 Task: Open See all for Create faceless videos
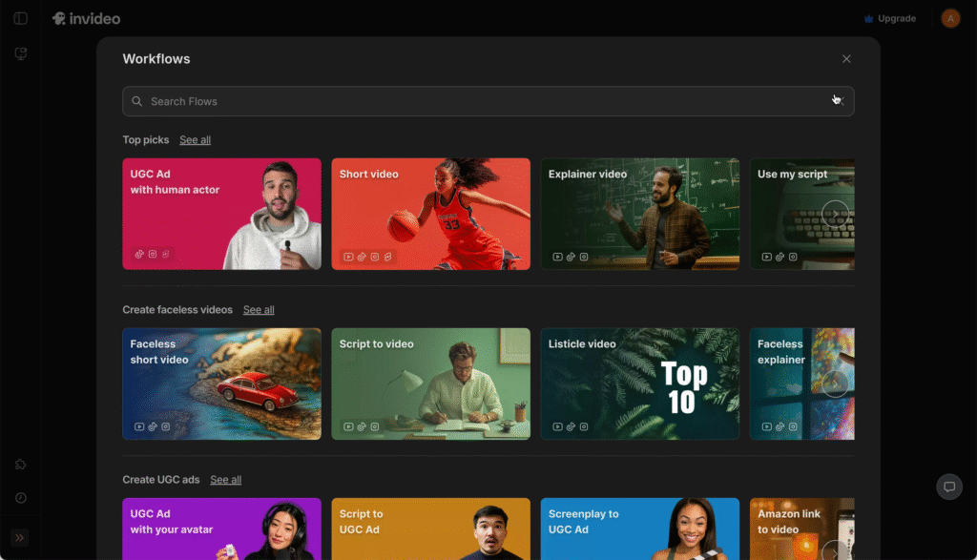pyautogui.click(x=259, y=310)
